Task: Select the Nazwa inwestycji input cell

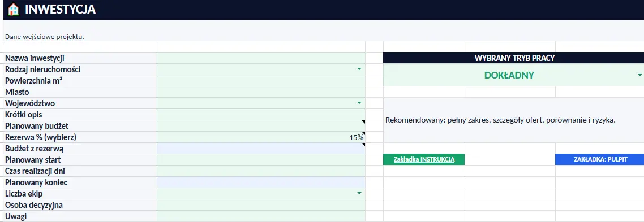Action: point(261,58)
